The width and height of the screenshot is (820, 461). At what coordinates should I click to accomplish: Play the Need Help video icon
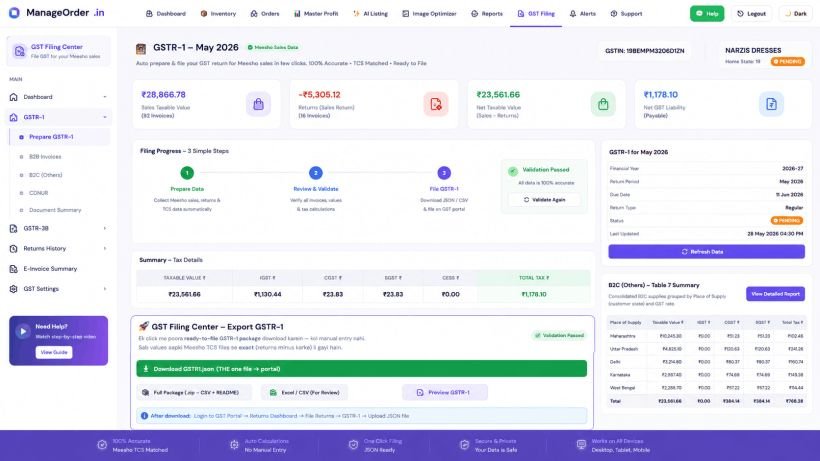coord(22,331)
